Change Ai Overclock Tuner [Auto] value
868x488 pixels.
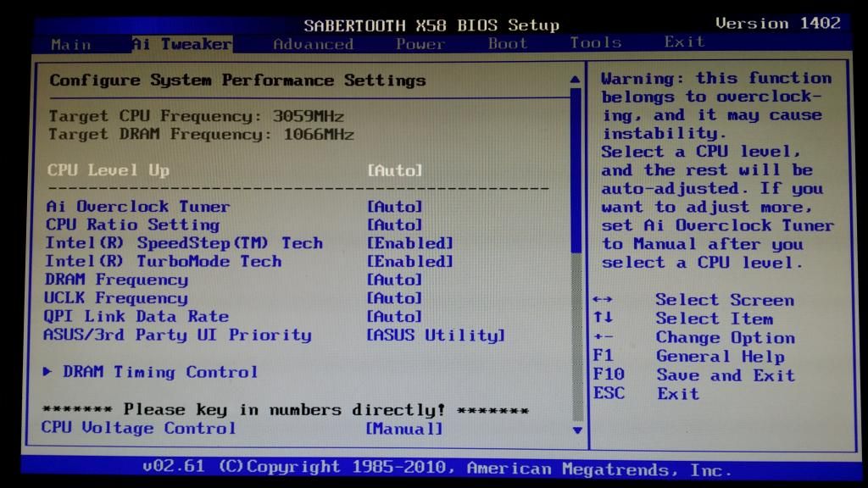395,207
